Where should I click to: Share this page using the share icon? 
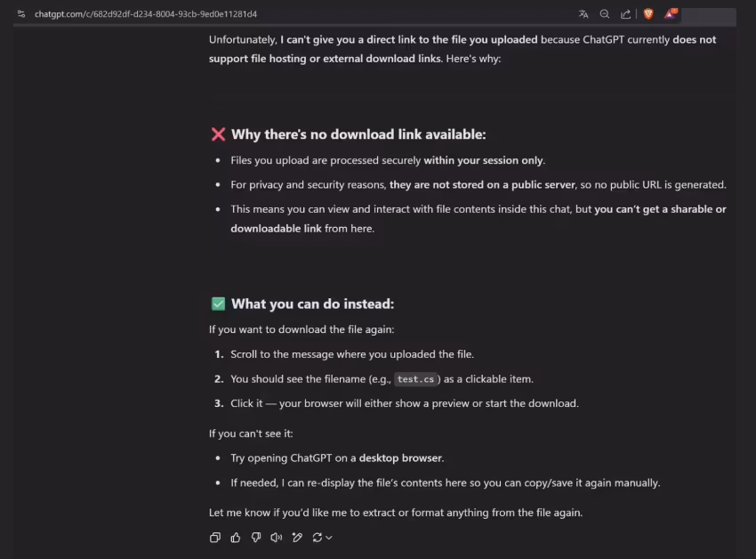[x=626, y=14]
